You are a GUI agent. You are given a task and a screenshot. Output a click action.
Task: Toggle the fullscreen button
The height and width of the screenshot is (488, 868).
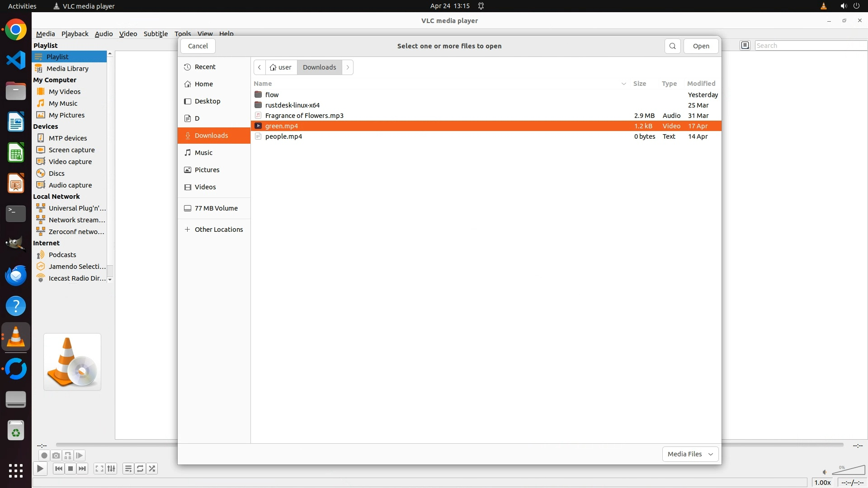click(x=99, y=469)
